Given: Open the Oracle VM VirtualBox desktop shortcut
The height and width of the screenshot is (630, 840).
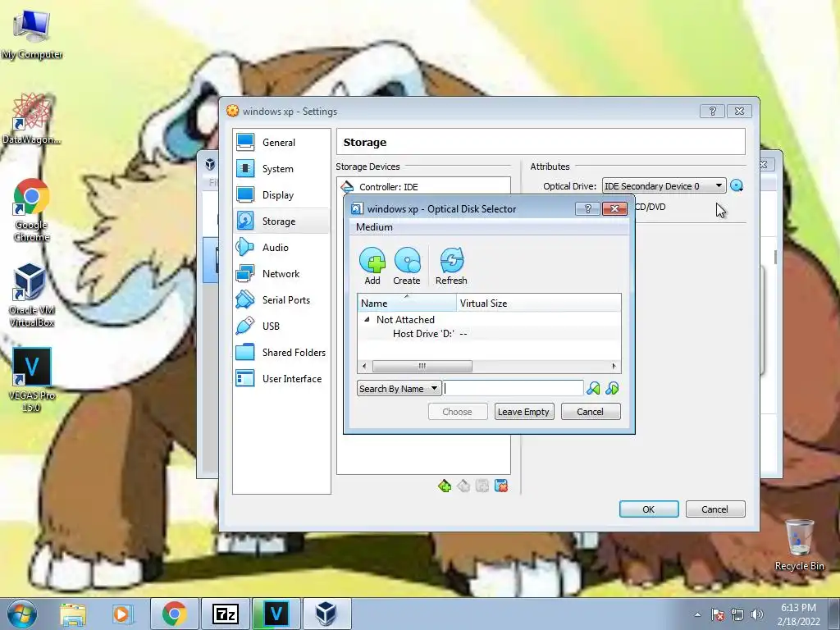Looking at the screenshot, I should [32, 295].
